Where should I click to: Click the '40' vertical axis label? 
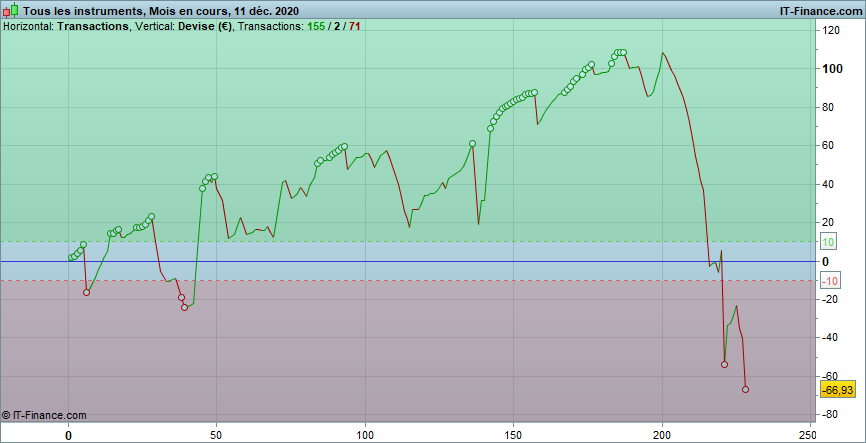828,184
